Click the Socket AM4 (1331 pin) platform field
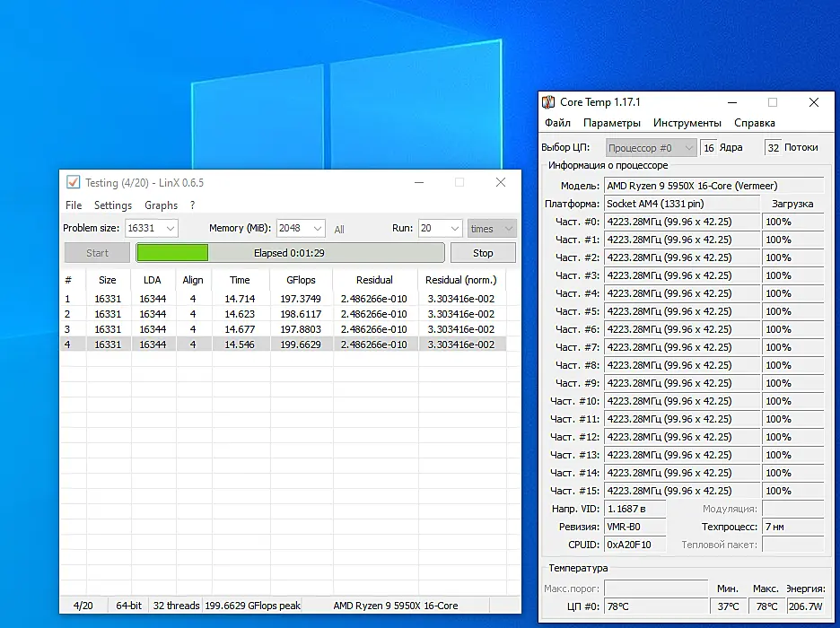The image size is (840, 628). click(682, 204)
